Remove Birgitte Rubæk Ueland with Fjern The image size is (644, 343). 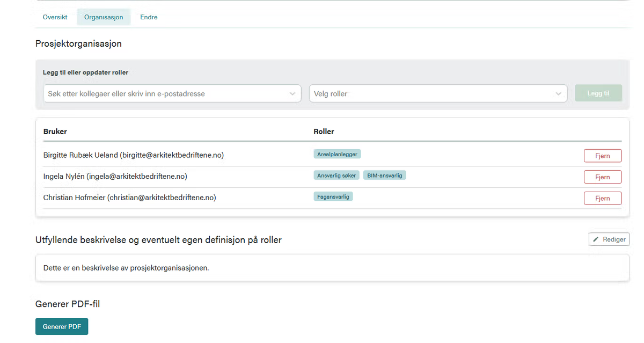click(x=603, y=156)
